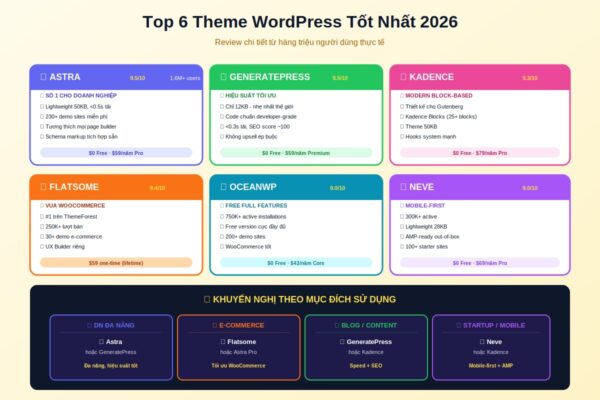Click the '$0 Free · $59/năm Premium' pill
The height and width of the screenshot is (400, 600).
point(296,153)
